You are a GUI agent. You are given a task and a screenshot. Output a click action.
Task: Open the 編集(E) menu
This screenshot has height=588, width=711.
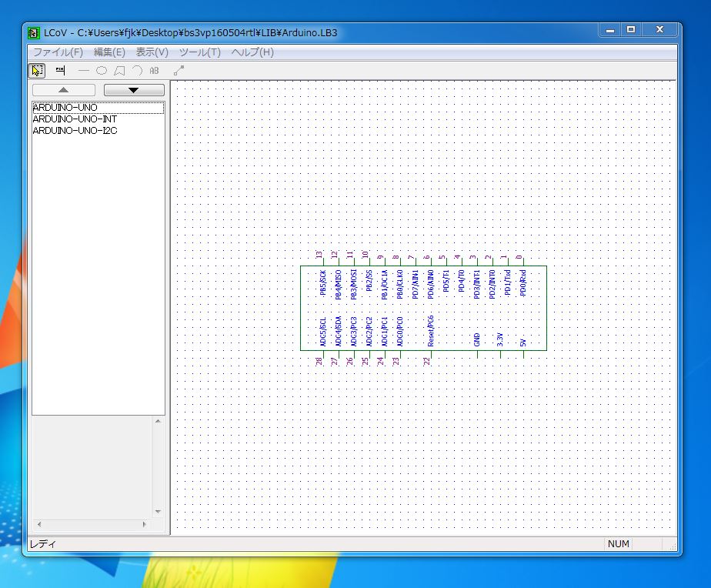tap(109, 52)
